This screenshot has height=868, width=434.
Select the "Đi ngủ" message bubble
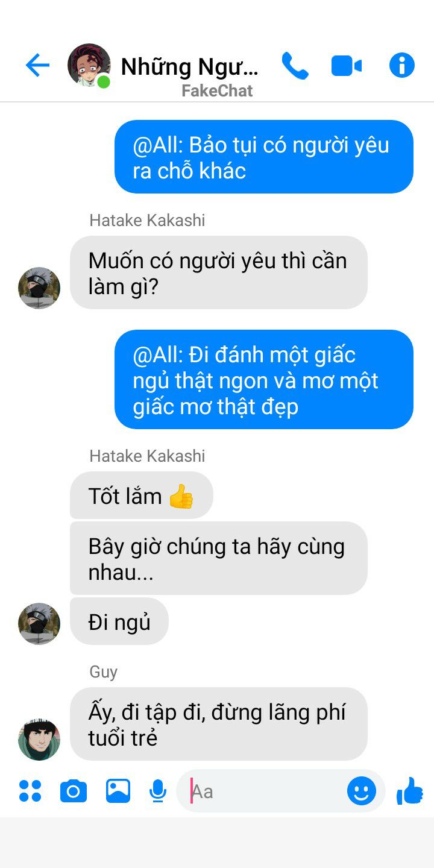[119, 621]
